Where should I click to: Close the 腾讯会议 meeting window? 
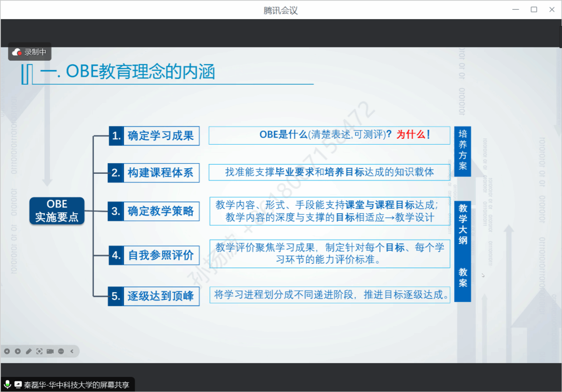click(552, 10)
